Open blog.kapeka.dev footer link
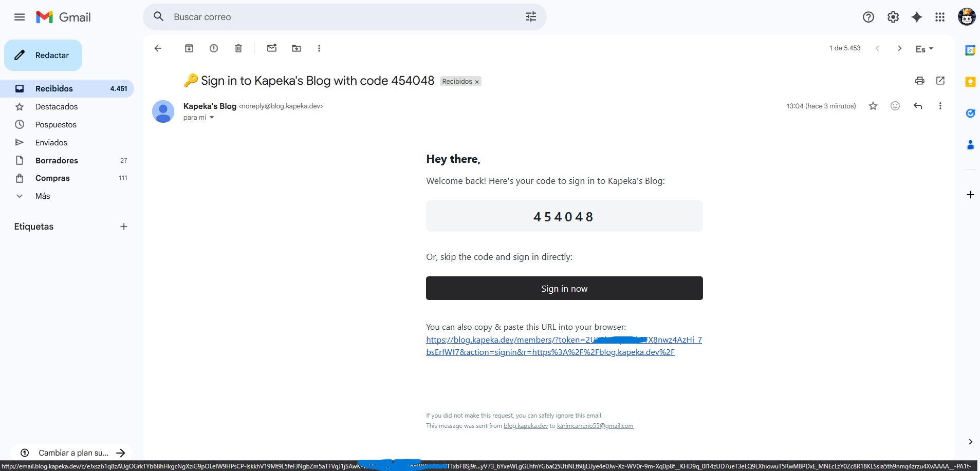This screenshot has width=980, height=471. (x=526, y=426)
